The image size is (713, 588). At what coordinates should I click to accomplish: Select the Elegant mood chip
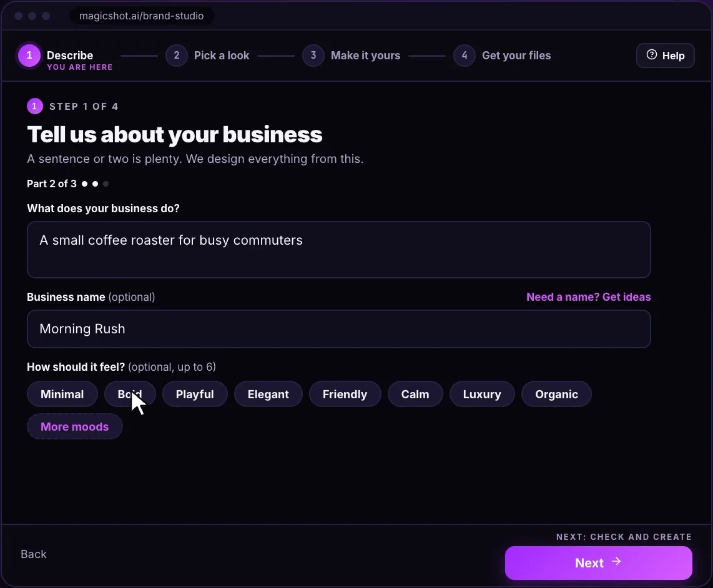(268, 394)
